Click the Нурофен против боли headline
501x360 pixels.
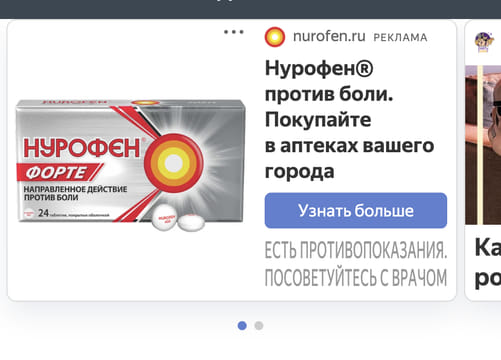coord(349,120)
